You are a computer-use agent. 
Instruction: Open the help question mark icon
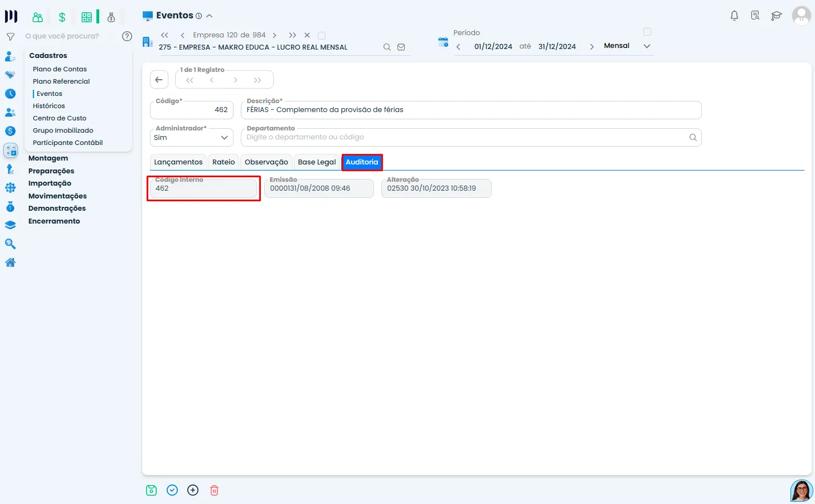(x=127, y=36)
